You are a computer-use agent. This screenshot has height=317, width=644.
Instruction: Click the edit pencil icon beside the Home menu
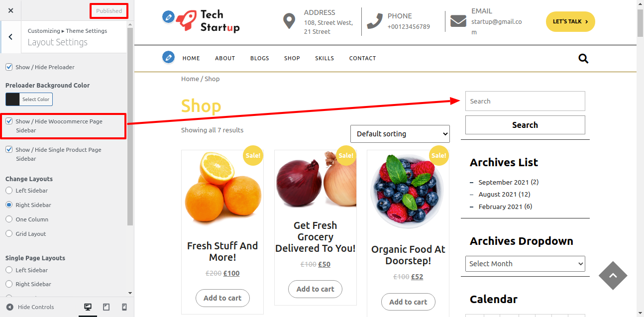[169, 57]
